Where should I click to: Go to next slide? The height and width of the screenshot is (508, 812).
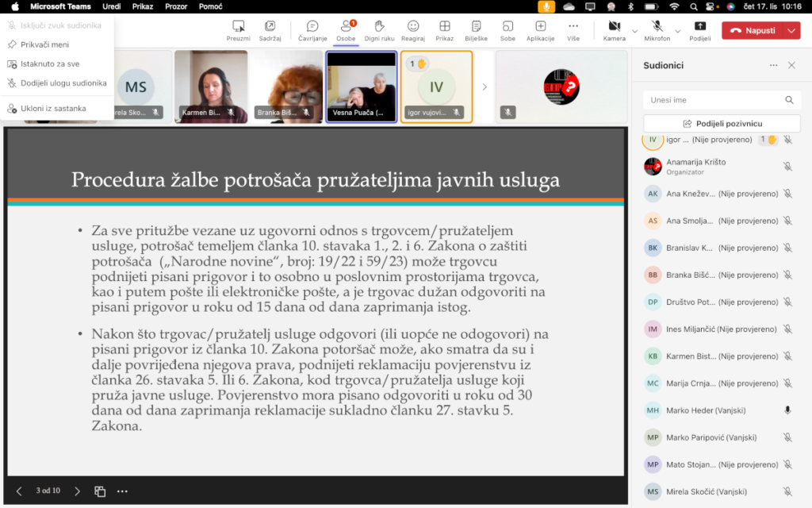(x=77, y=491)
